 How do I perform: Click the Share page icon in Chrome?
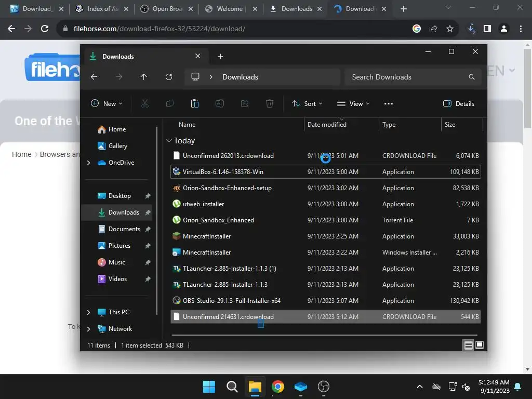click(x=433, y=29)
